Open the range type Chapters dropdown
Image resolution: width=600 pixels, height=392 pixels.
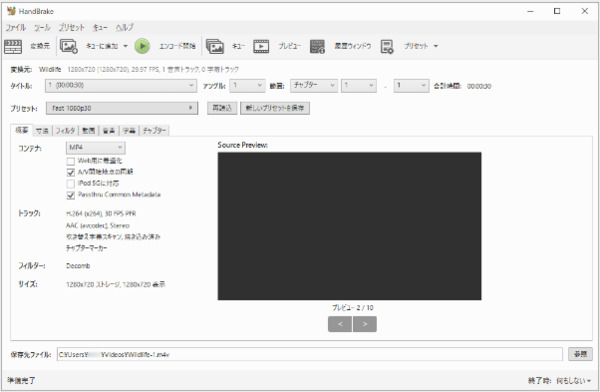314,86
